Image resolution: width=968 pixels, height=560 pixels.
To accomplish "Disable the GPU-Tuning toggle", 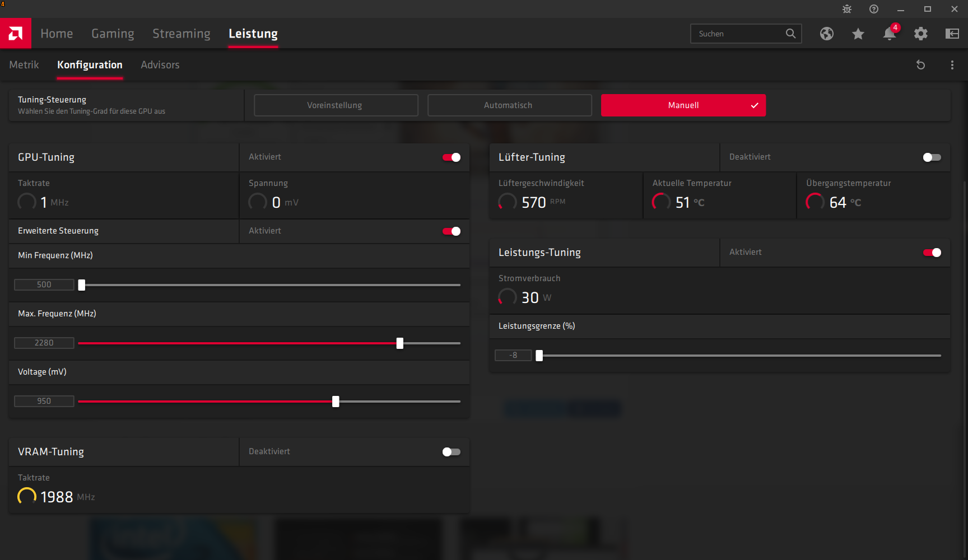I will [452, 157].
